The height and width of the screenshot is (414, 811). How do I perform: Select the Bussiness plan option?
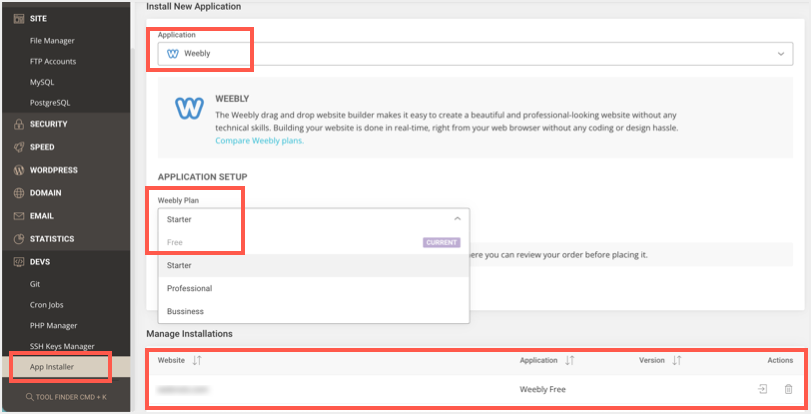tap(186, 312)
